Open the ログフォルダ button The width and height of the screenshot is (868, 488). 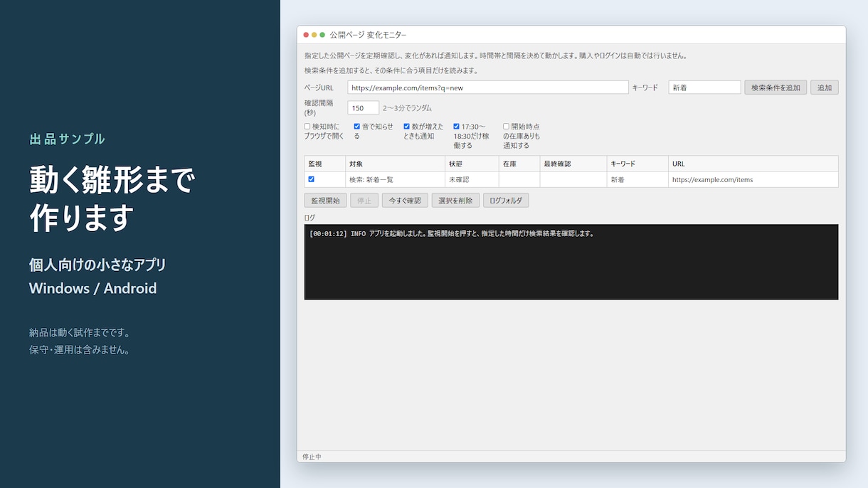[x=506, y=201]
